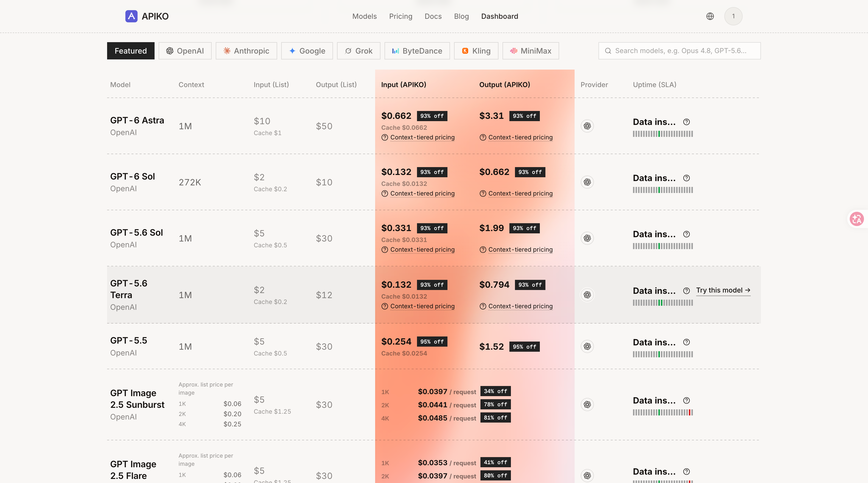Select the Grok filter tab

(359, 51)
